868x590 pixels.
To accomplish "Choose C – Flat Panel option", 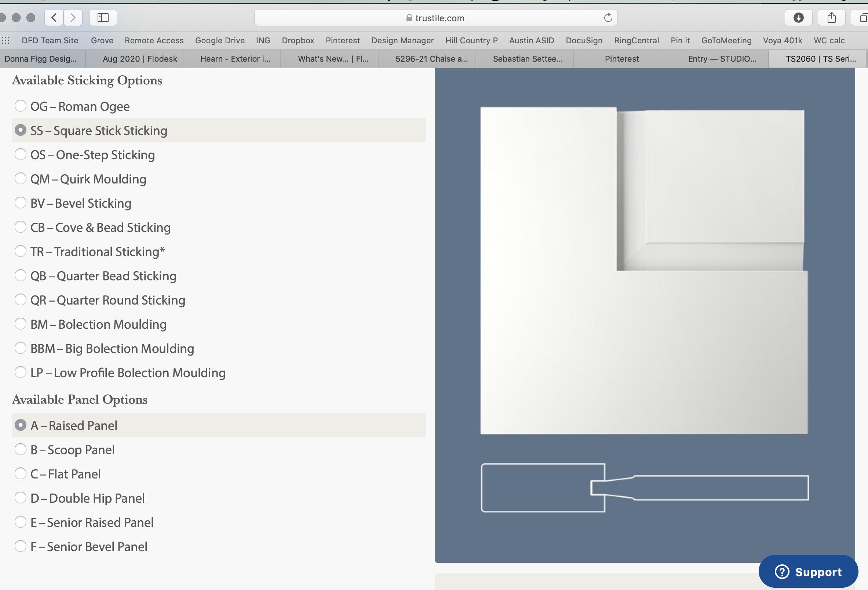I will pyautogui.click(x=20, y=474).
